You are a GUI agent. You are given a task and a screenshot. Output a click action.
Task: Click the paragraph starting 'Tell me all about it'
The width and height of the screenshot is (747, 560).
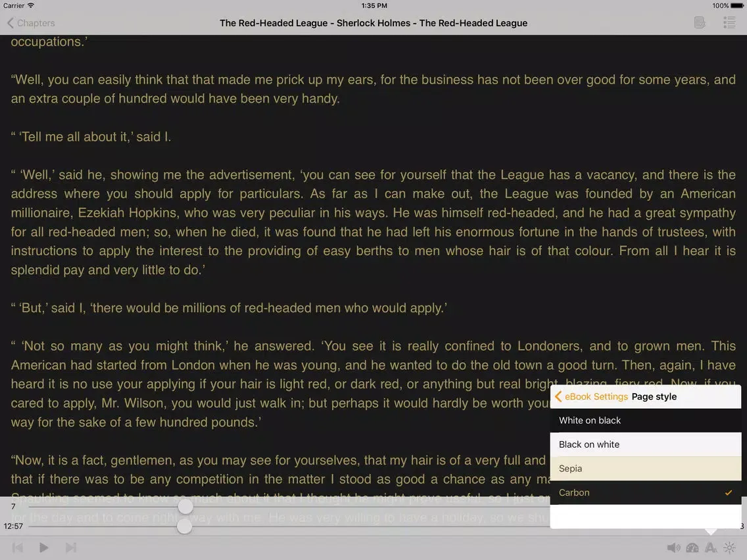pos(91,137)
